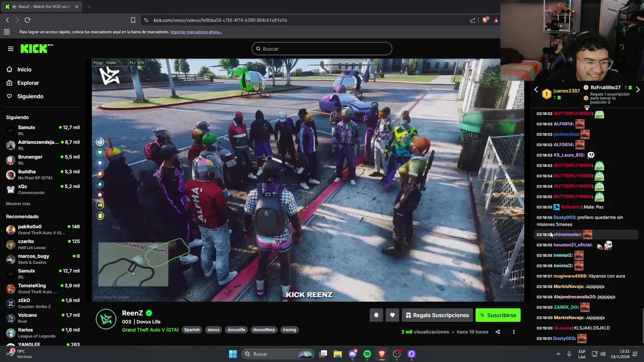644x362 pixels.
Task: Click Kerios avatar icon
Action: (x=11, y=333)
